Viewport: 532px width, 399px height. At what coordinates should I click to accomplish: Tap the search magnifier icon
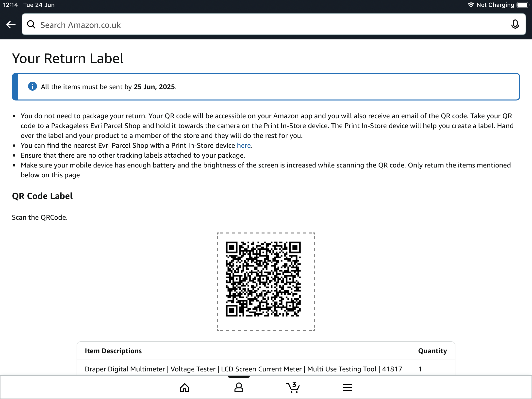(x=31, y=24)
